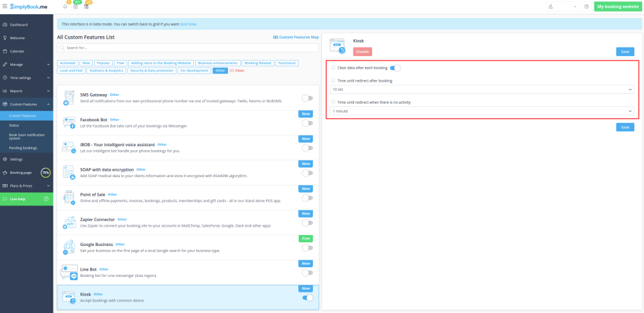The height and width of the screenshot is (313, 644).
Task: Click info icon beside Clear data option
Action: (333, 68)
